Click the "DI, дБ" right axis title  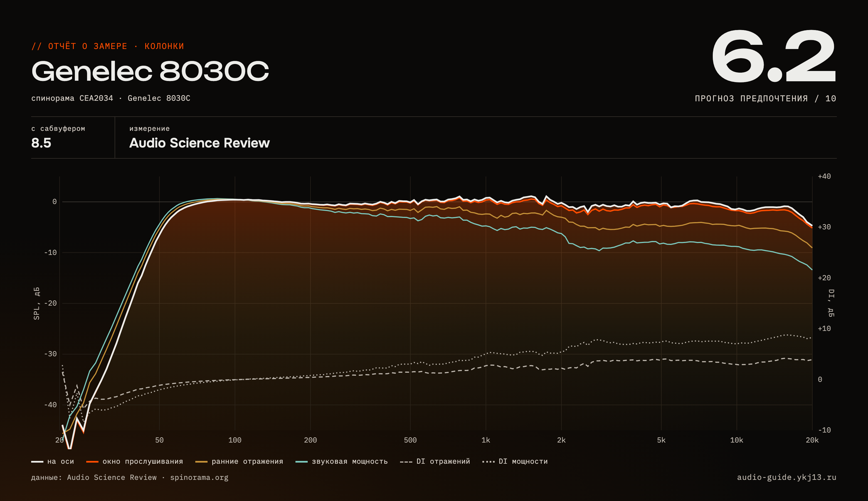point(831,303)
